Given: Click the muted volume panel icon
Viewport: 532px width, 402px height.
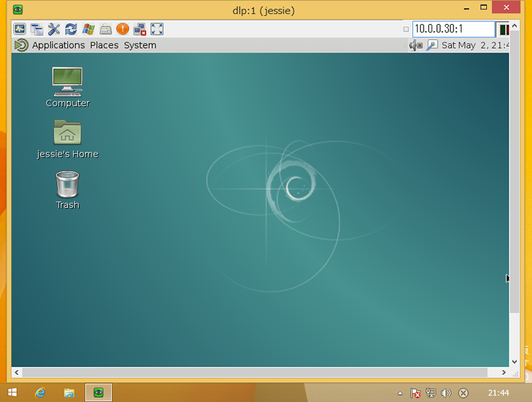Looking at the screenshot, I should [416, 45].
